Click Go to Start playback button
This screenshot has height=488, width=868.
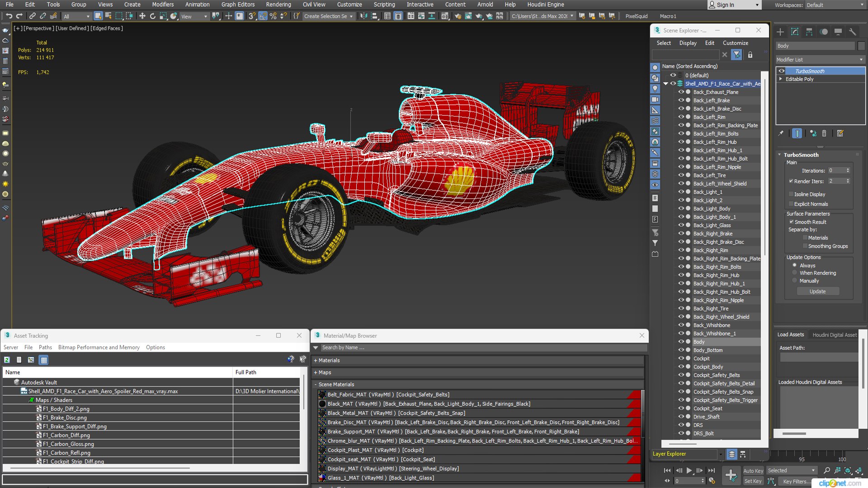[x=667, y=470]
